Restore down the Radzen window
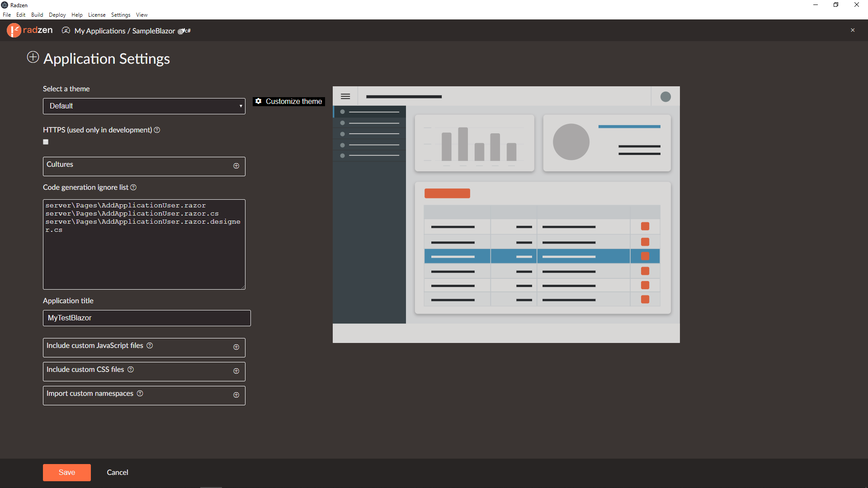 [836, 5]
